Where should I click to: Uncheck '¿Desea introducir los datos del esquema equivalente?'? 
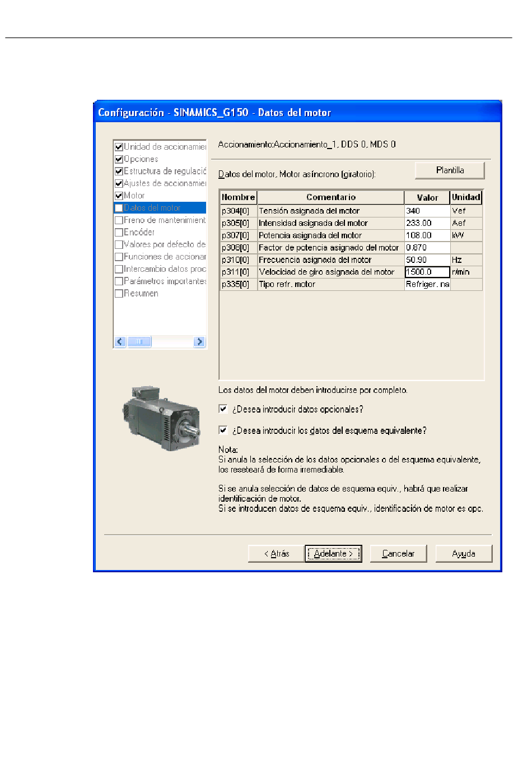(x=223, y=430)
